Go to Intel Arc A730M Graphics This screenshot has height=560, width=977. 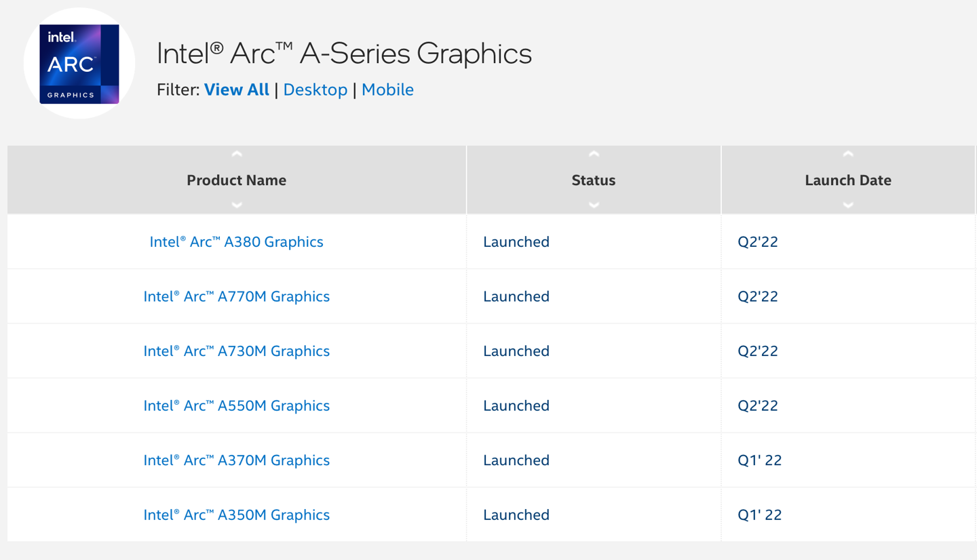pos(236,351)
